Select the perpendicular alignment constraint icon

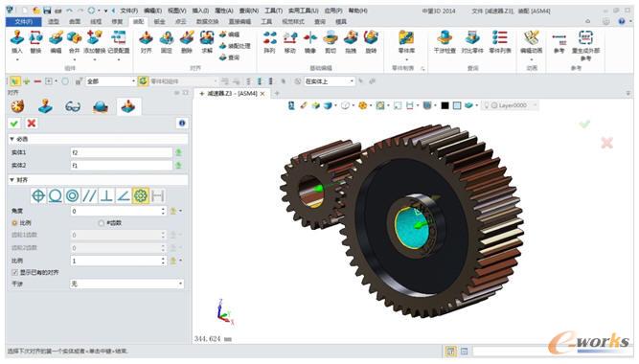pos(106,196)
